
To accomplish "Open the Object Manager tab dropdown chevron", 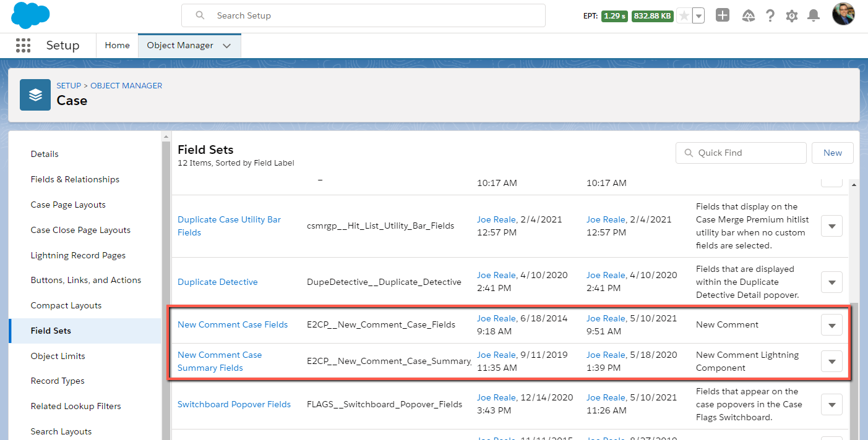I will (227, 46).
